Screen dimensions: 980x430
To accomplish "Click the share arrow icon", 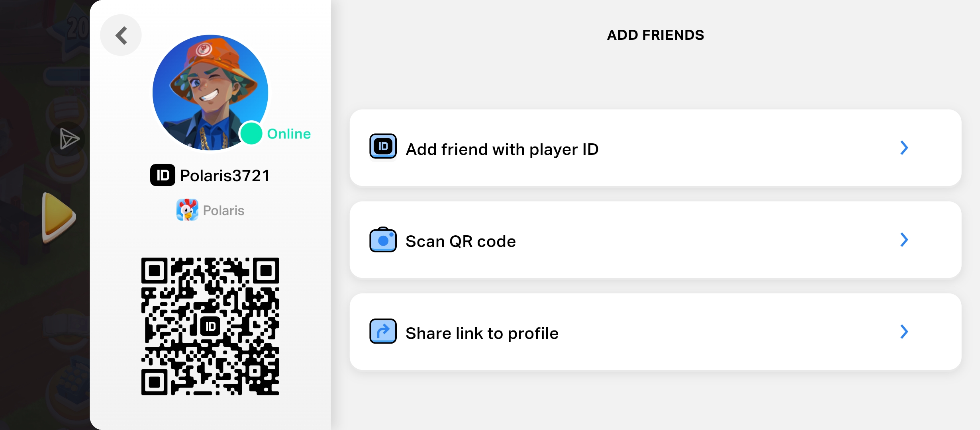I will click(383, 331).
